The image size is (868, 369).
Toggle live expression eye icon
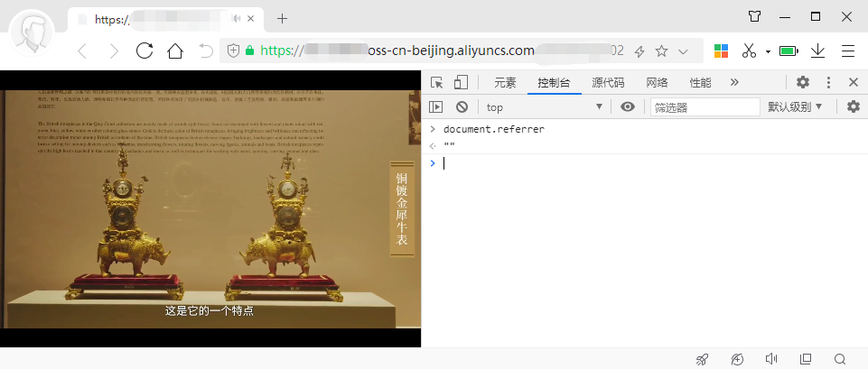(627, 106)
